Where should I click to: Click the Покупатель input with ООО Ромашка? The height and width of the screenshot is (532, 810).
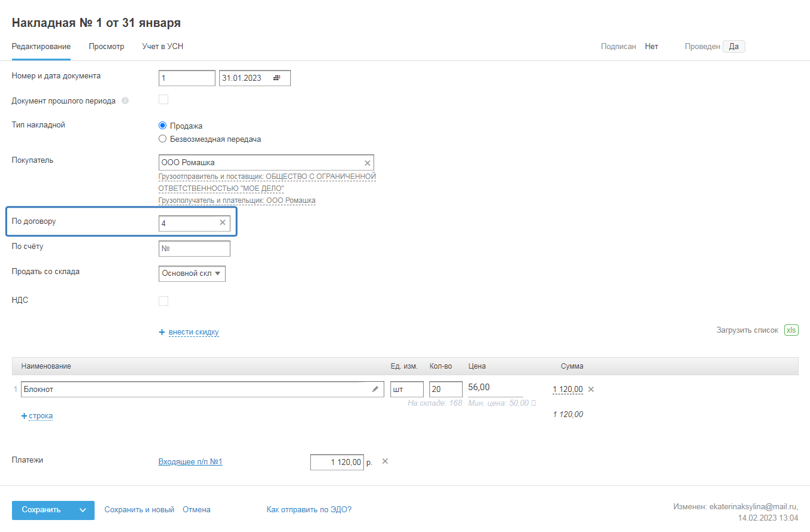tap(266, 163)
